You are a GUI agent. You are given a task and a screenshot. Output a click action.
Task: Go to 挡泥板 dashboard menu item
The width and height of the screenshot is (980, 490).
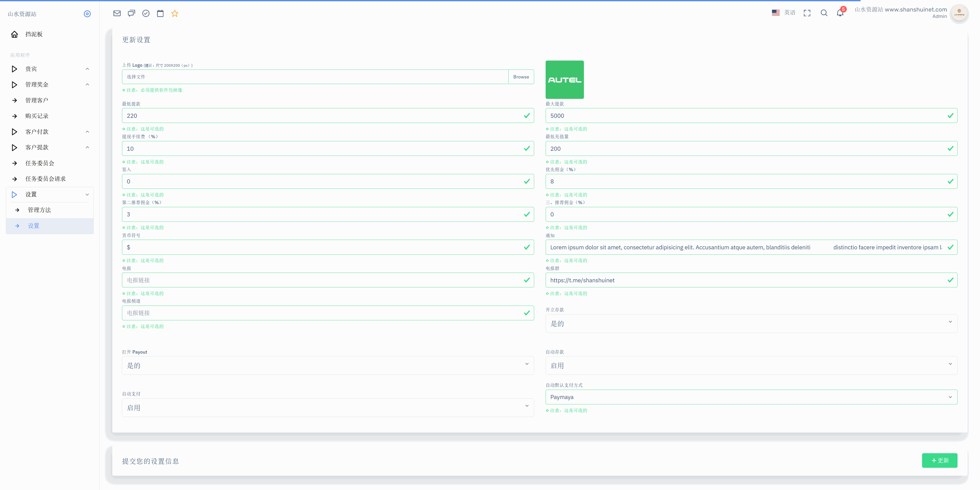coord(34,34)
